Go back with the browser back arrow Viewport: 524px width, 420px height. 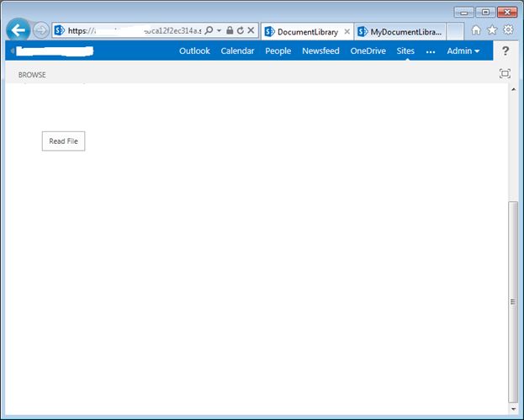(19, 30)
